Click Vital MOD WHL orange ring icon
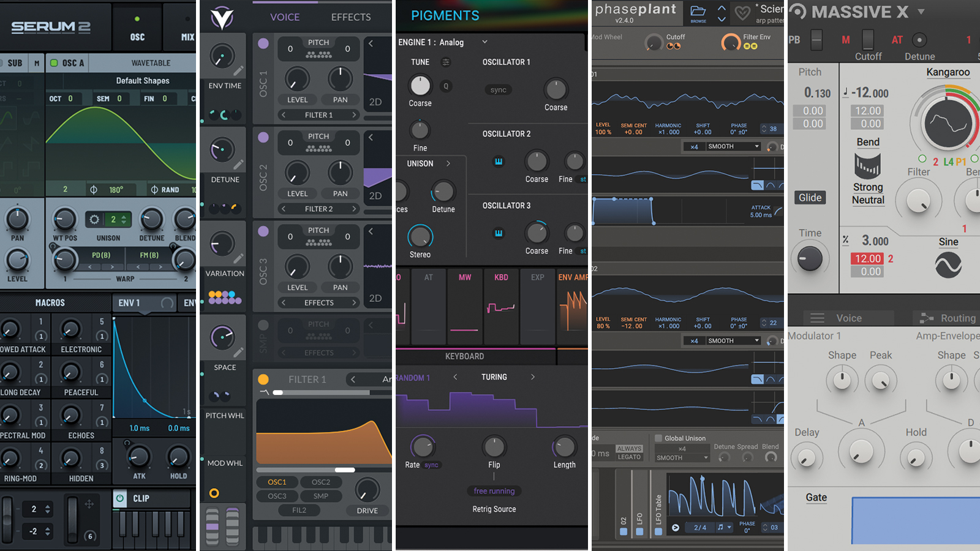The image size is (980, 551). point(214,493)
